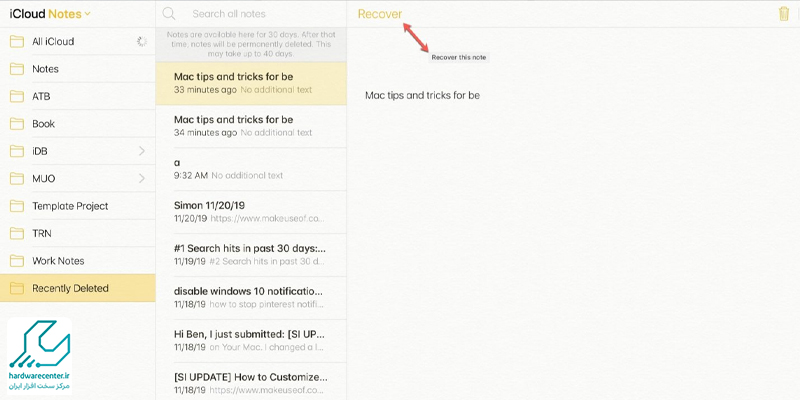Open the TRN folder
Screen dimensions: 800x400
(x=78, y=233)
